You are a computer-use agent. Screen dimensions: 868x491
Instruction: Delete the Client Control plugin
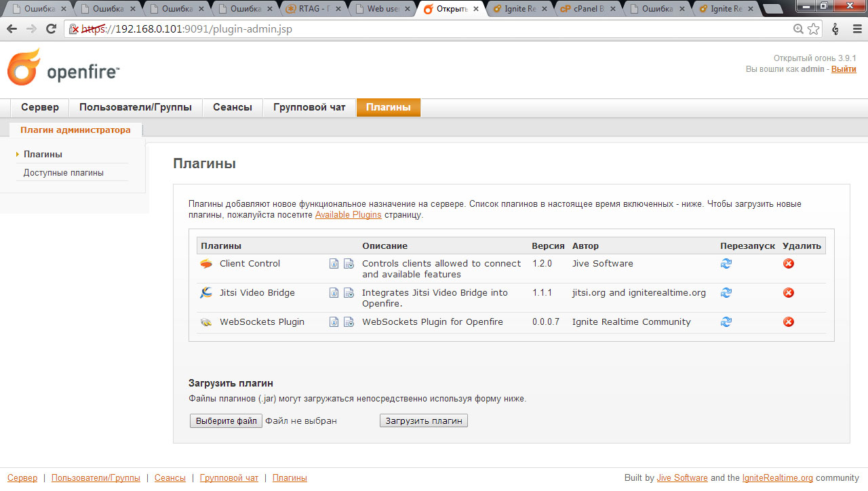point(789,264)
